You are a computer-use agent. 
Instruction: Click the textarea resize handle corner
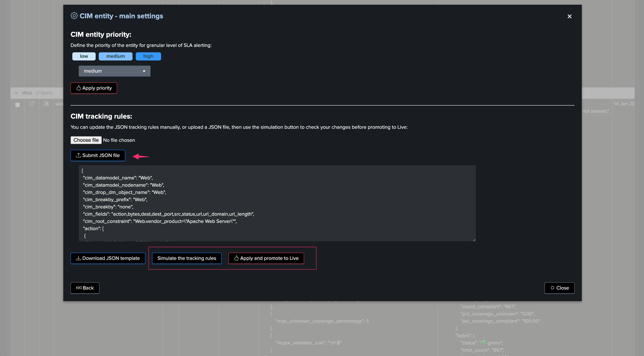click(x=474, y=240)
